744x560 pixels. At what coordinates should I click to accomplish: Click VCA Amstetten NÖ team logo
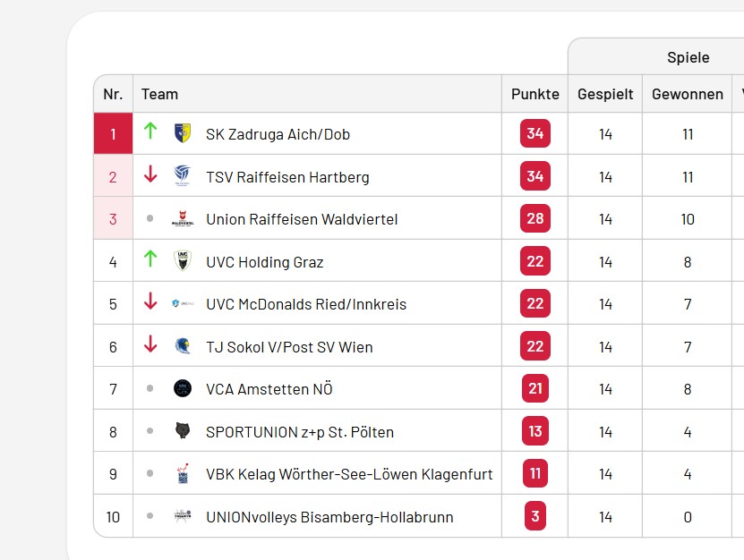183,388
